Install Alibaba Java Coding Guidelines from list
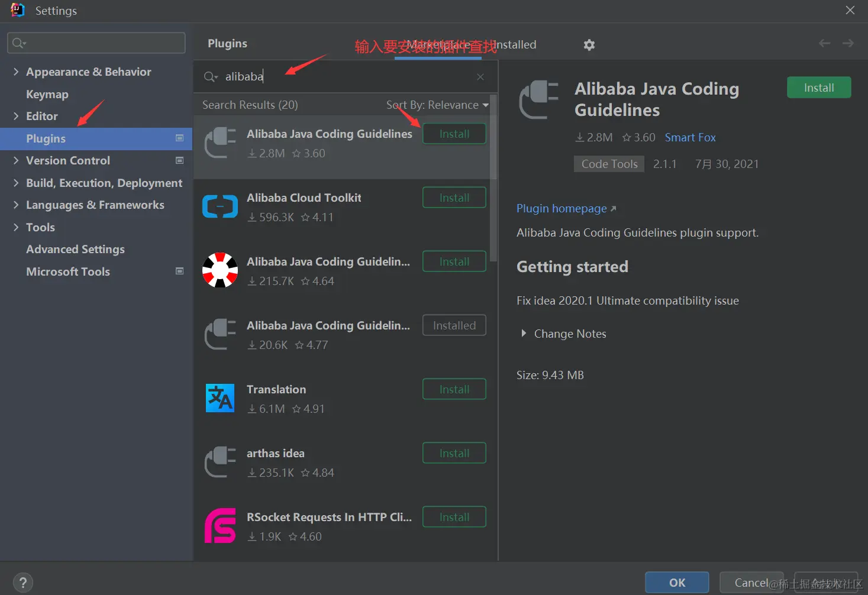The width and height of the screenshot is (868, 595). click(454, 134)
